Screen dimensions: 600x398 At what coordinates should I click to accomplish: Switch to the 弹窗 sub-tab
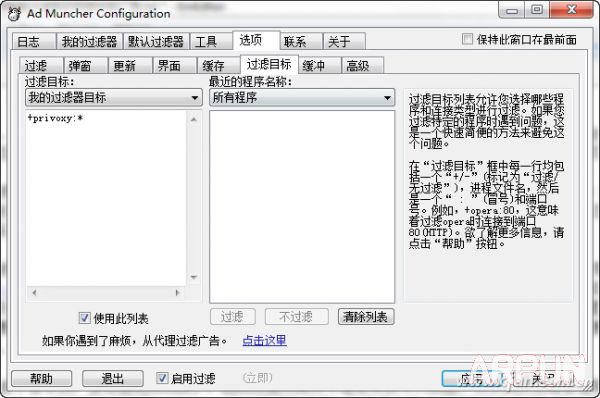pyautogui.click(x=85, y=65)
